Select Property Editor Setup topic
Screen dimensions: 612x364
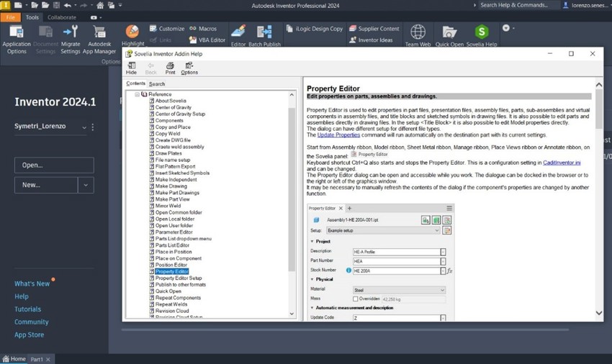[179, 278]
